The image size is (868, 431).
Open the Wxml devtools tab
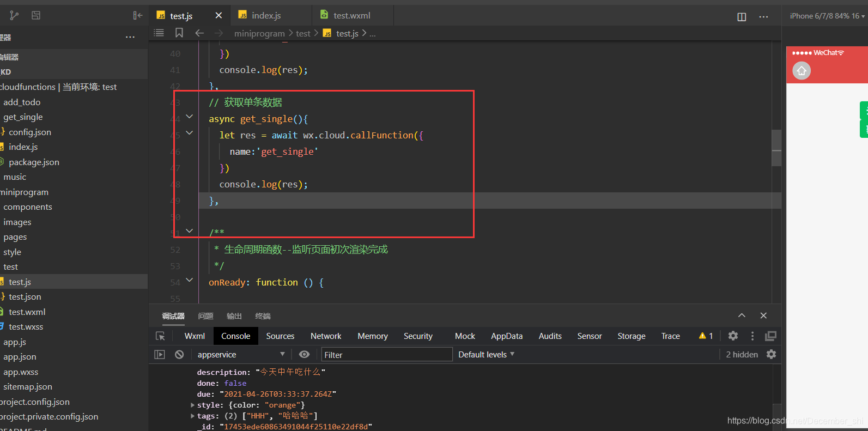tap(195, 336)
